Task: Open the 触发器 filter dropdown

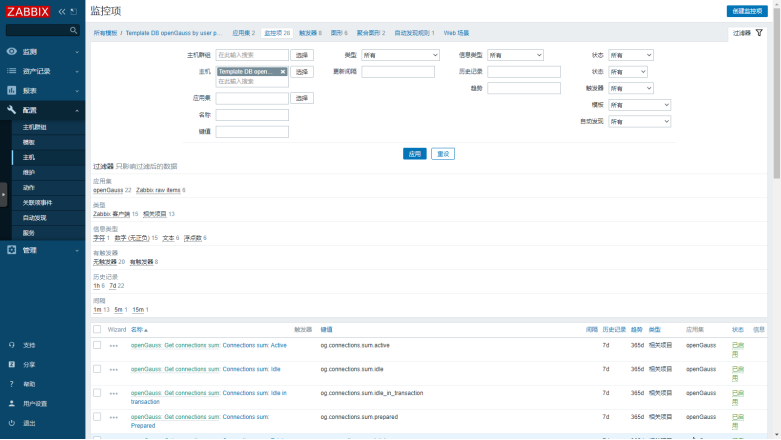Action: [631, 88]
